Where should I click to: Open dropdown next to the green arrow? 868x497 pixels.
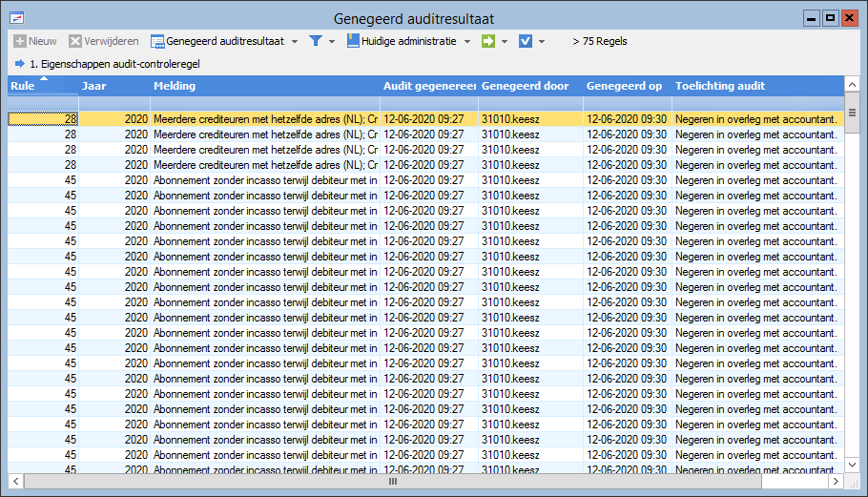point(505,42)
